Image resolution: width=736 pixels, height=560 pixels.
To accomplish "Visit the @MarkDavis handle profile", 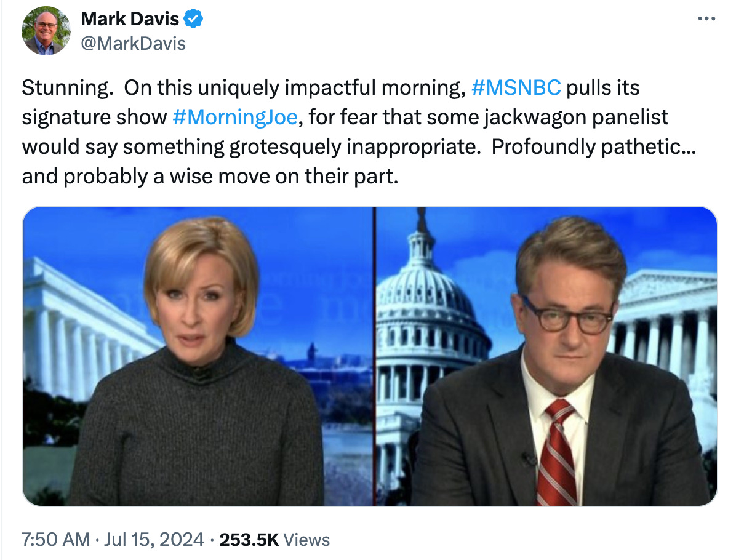I will (134, 44).
